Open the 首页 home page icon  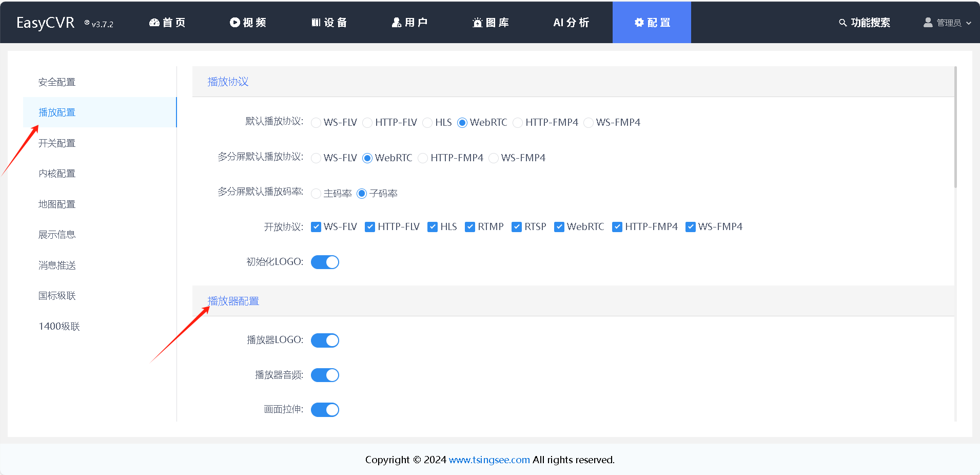coord(153,22)
